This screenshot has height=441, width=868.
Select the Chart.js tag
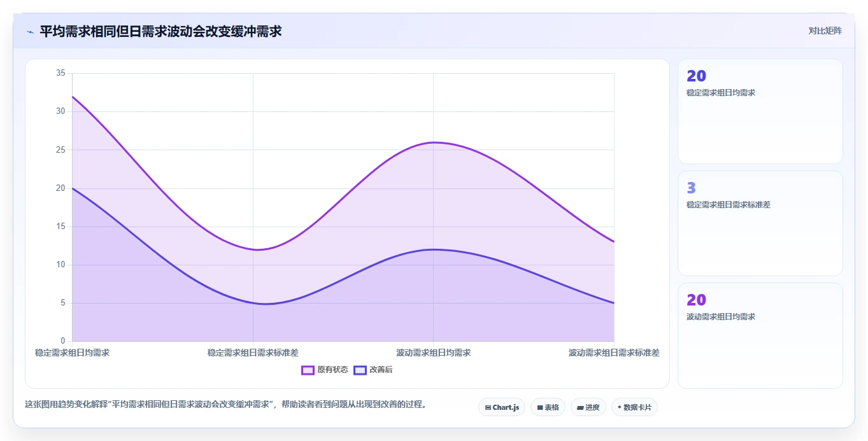pos(502,407)
